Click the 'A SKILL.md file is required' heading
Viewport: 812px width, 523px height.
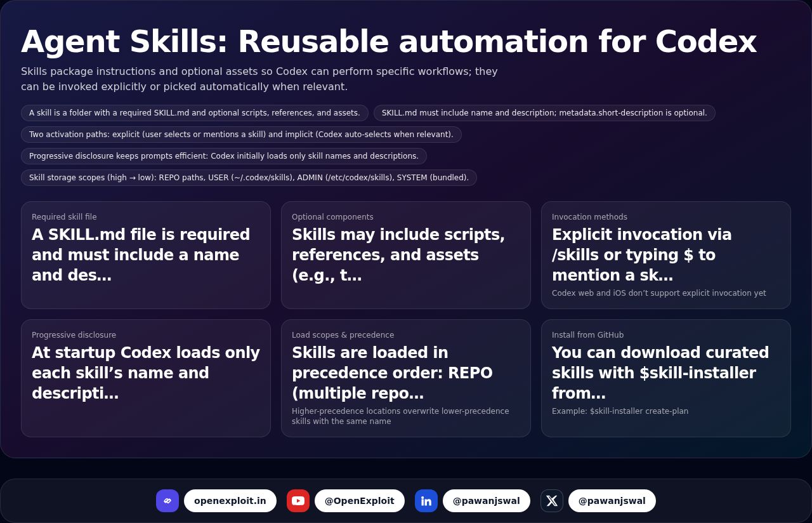coord(141,255)
